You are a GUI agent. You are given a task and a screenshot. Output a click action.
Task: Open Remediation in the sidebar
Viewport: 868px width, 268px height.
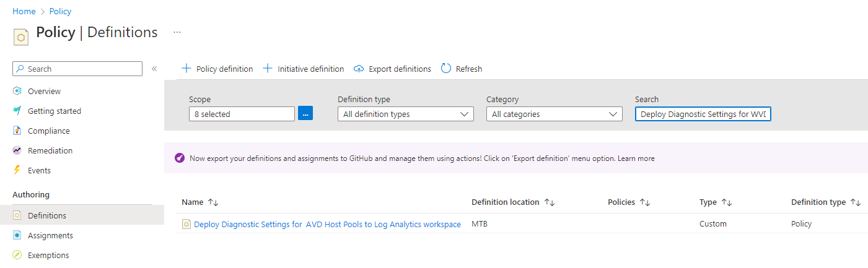click(50, 150)
